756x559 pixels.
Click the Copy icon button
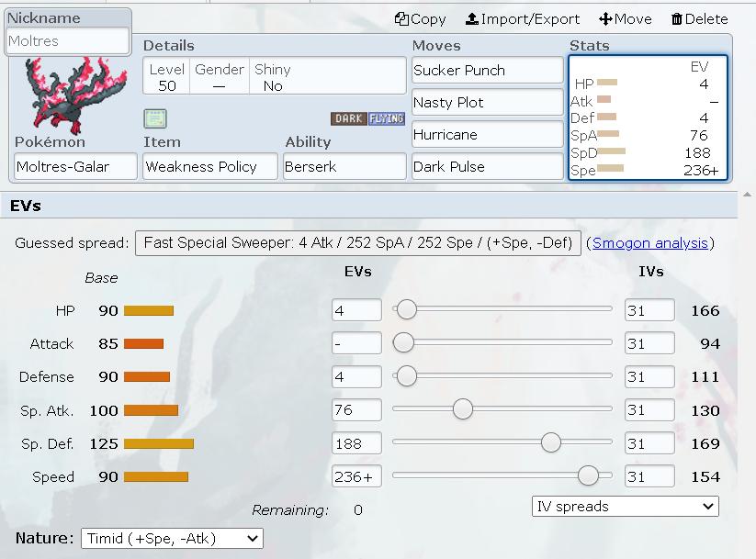click(420, 19)
